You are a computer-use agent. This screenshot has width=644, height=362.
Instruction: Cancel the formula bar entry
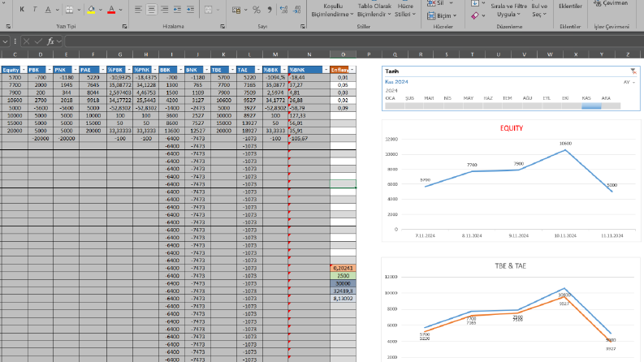coord(26,41)
